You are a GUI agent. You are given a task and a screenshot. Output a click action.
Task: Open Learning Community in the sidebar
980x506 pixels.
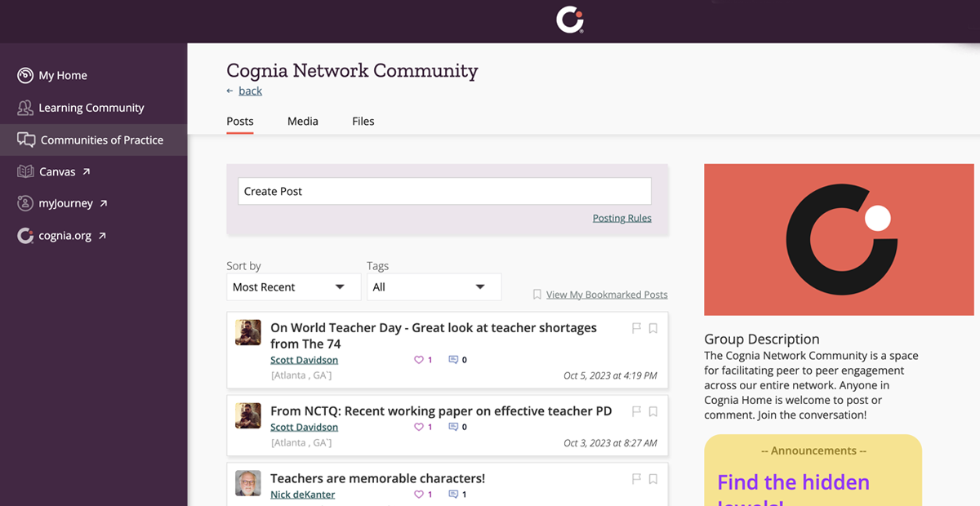(x=93, y=108)
